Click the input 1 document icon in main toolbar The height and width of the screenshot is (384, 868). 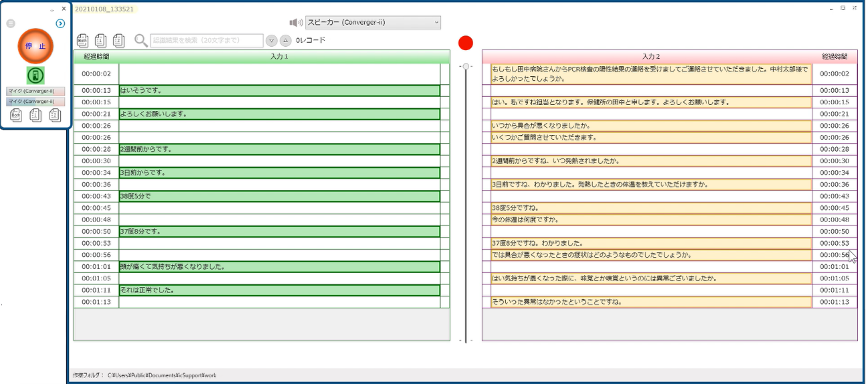100,41
